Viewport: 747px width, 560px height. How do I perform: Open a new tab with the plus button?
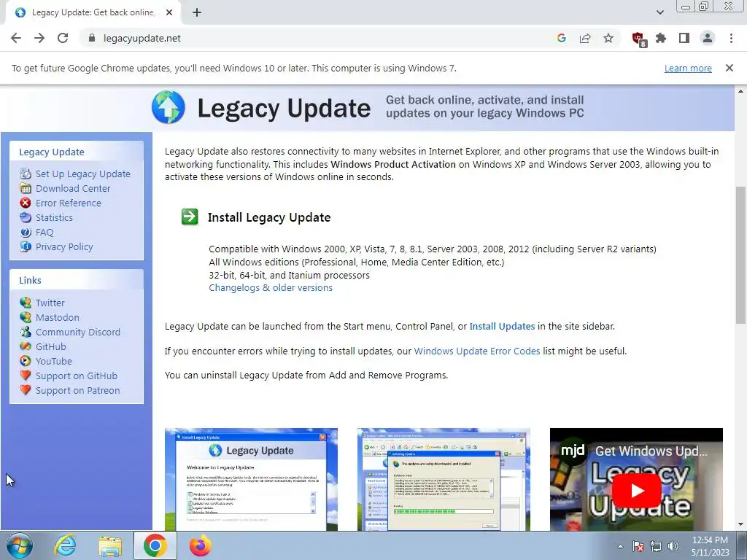click(x=197, y=12)
